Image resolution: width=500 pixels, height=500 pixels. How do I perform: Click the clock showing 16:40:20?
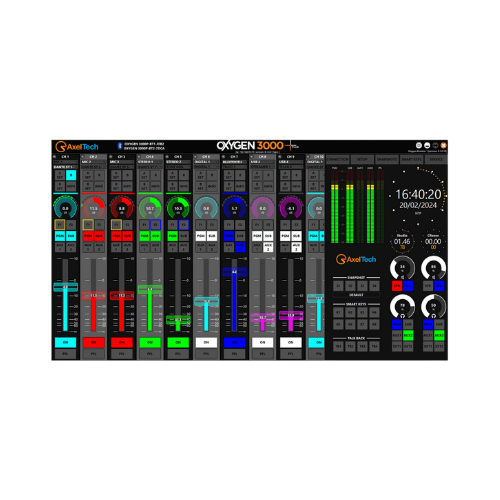pyautogui.click(x=418, y=194)
